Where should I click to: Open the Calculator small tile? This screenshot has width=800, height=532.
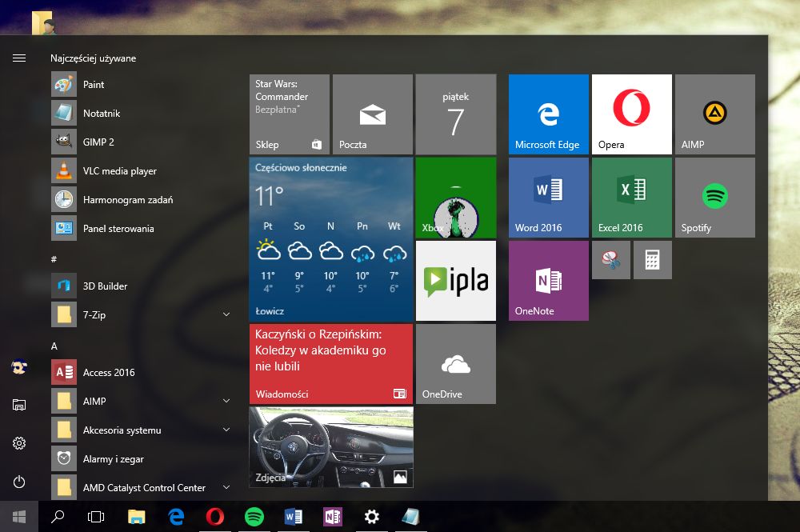pyautogui.click(x=653, y=260)
